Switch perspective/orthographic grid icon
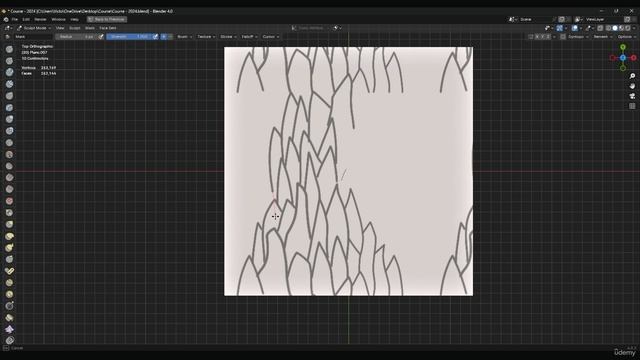The height and width of the screenshot is (360, 640). [x=632, y=106]
